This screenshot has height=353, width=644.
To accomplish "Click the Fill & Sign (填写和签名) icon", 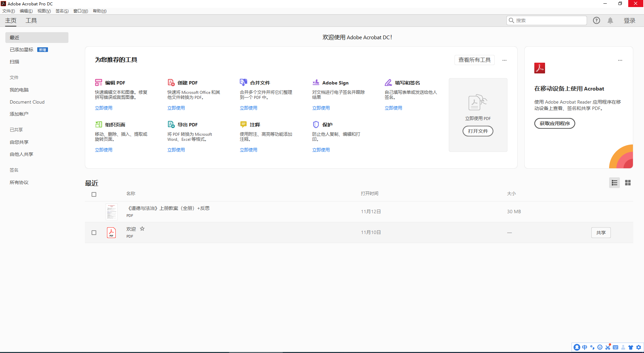I will pos(388,82).
